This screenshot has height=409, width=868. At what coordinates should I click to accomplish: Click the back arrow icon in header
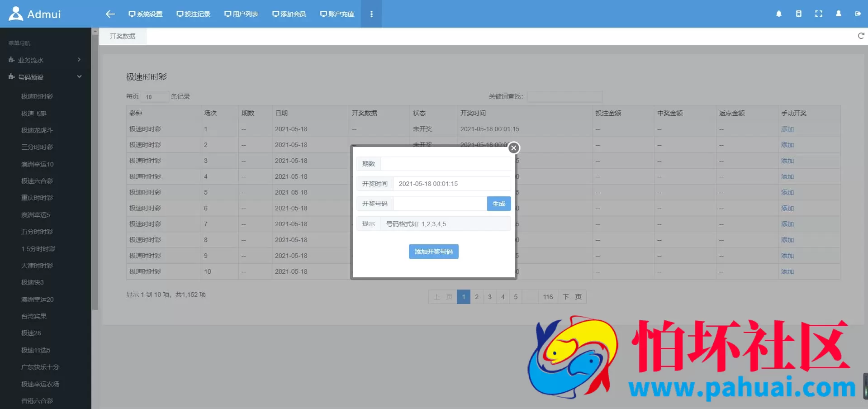[110, 14]
